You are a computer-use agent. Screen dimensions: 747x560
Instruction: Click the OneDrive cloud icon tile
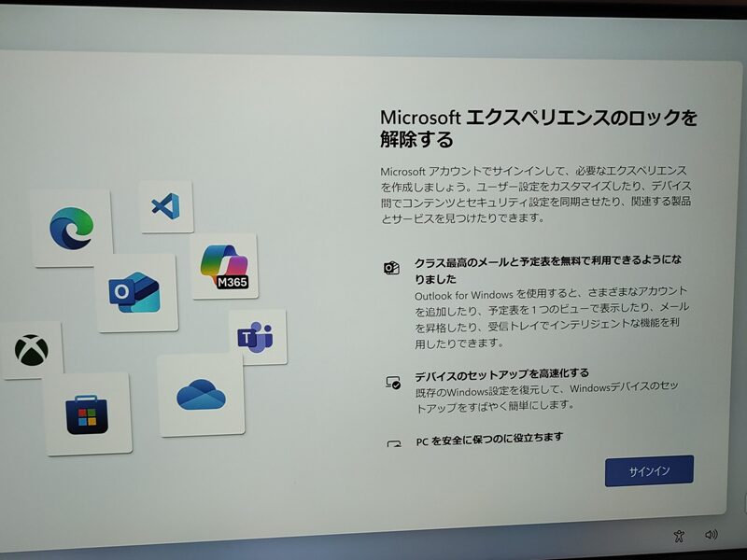(201, 395)
